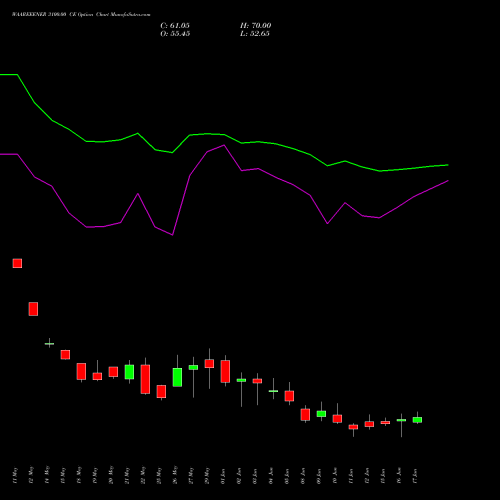Click the 15 Jun date label
Image resolution: width=500 pixels, height=500 pixels.
coord(383,476)
